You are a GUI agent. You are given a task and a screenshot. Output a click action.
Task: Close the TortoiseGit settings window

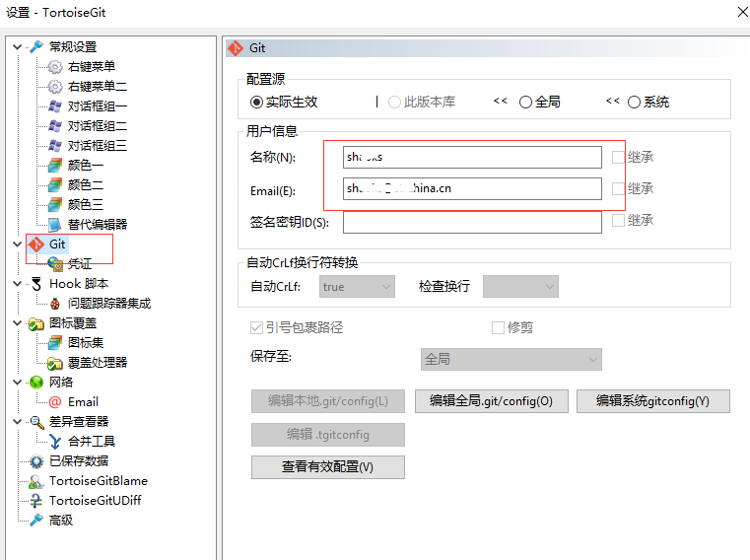click(742, 12)
